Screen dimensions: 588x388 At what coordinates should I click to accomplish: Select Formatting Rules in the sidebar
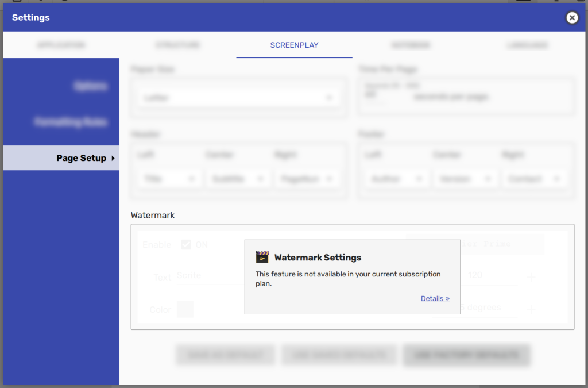tap(70, 122)
